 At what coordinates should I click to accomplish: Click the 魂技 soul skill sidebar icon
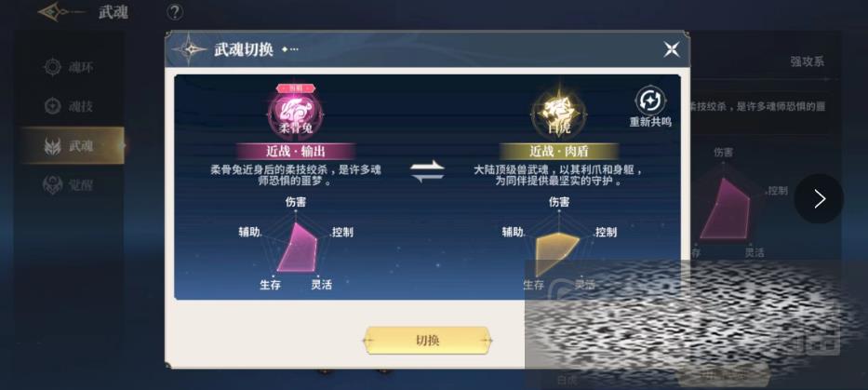(53, 106)
